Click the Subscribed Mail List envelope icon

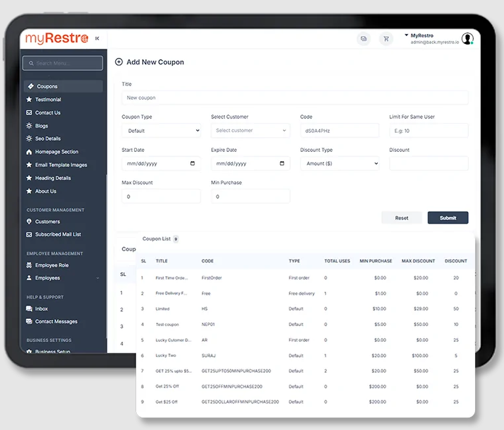29,235
